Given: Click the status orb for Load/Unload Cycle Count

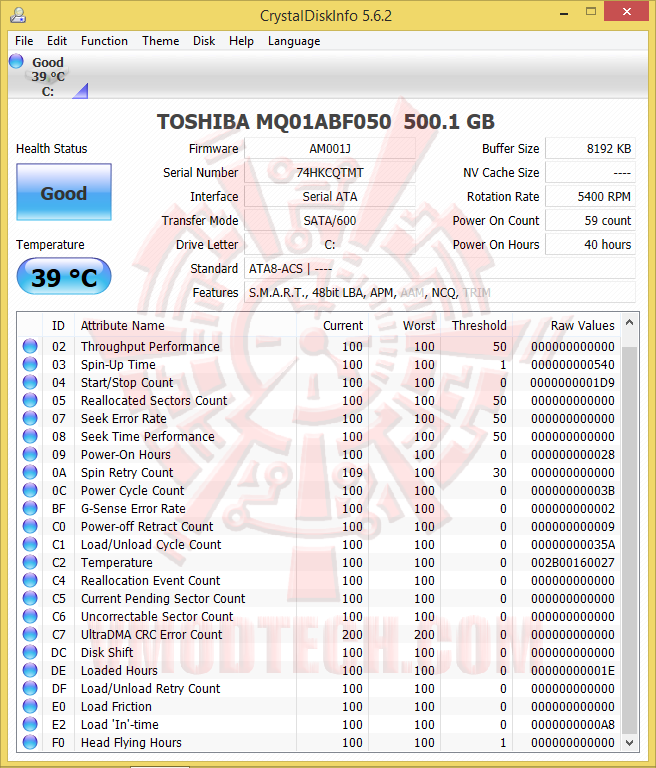Looking at the screenshot, I should 30,544.
